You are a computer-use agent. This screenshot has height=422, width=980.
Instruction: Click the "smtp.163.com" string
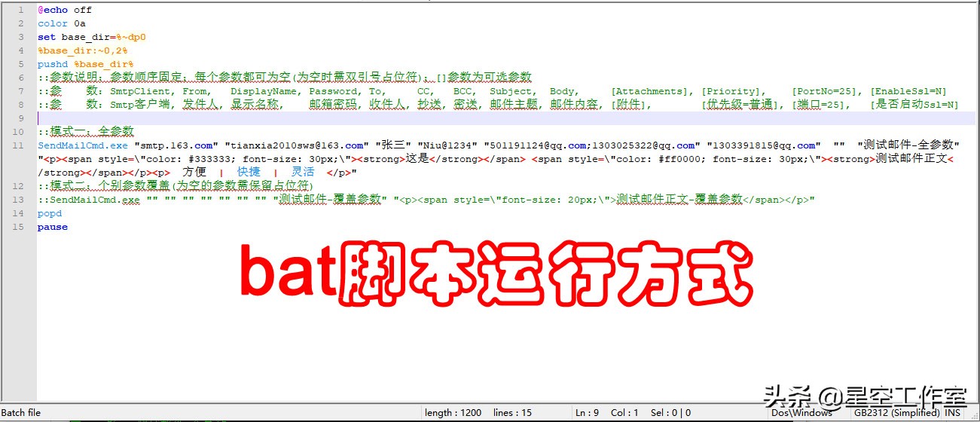tap(176, 145)
